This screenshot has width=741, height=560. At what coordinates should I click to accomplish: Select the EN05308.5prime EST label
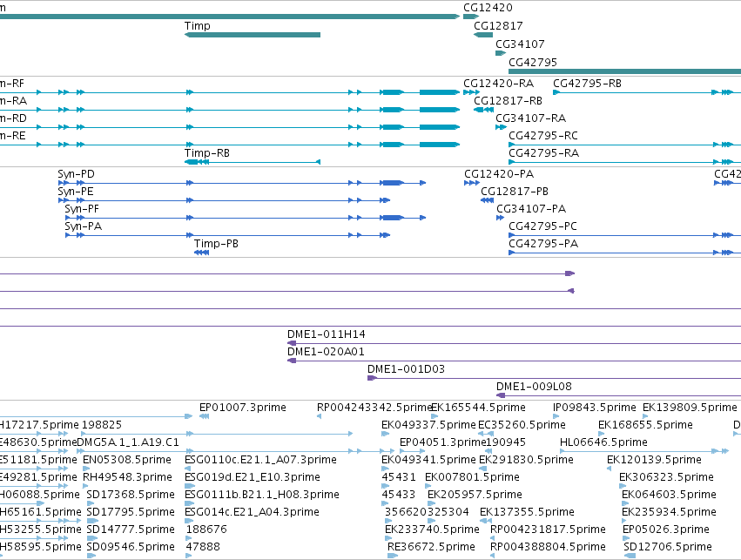pyautogui.click(x=127, y=461)
